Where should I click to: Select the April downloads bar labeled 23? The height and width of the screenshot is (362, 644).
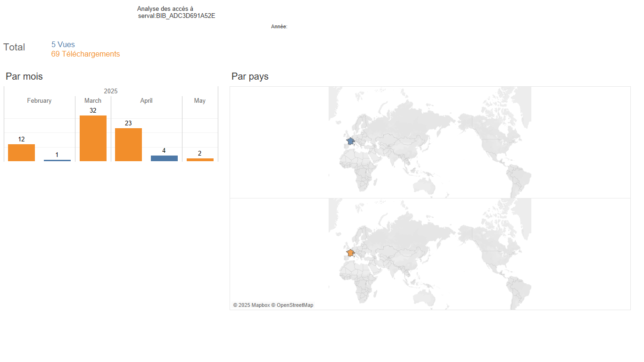(128, 145)
